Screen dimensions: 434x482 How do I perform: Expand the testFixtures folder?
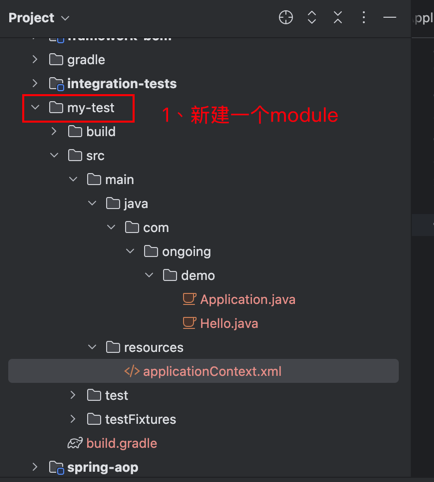tap(73, 419)
